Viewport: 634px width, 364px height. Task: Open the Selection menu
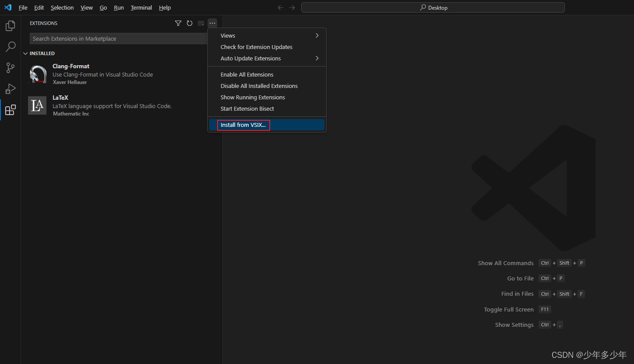pos(62,7)
